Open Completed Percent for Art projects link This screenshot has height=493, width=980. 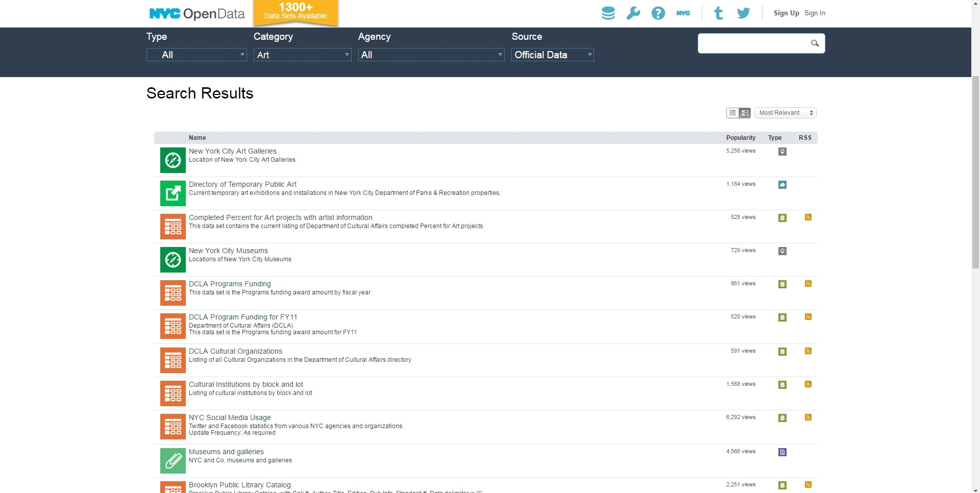coord(281,217)
